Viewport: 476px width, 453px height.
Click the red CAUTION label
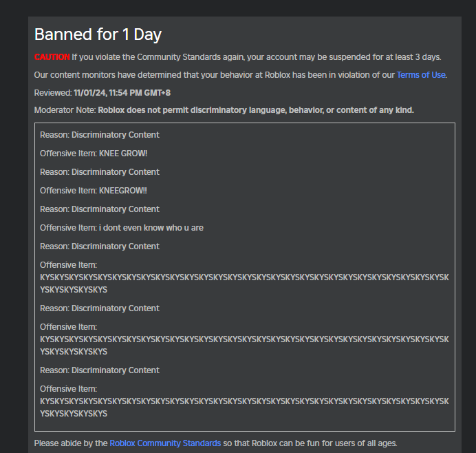point(52,57)
